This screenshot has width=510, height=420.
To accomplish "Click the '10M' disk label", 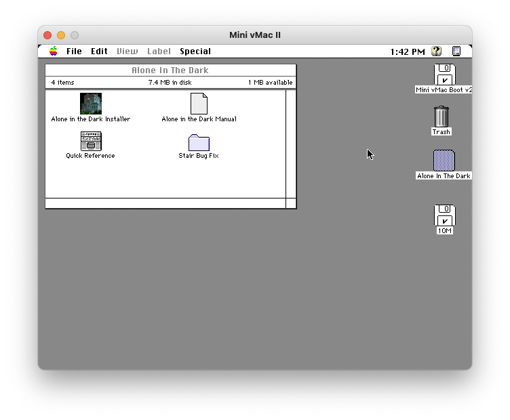I will (x=444, y=230).
